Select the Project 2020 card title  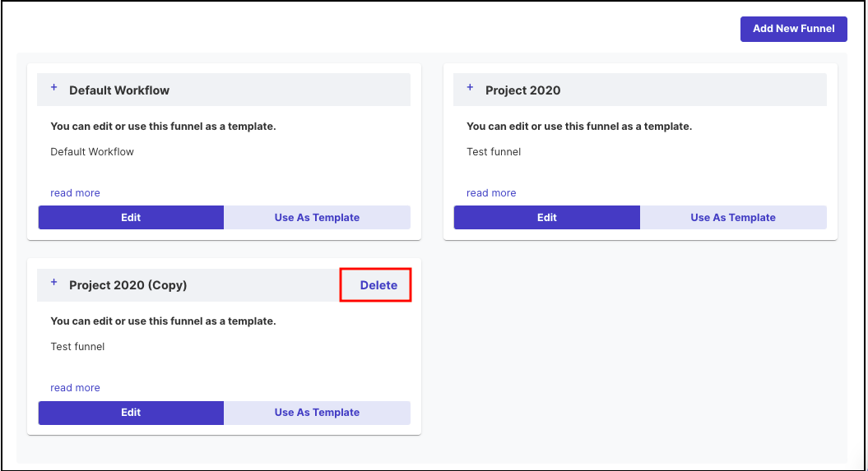point(522,90)
